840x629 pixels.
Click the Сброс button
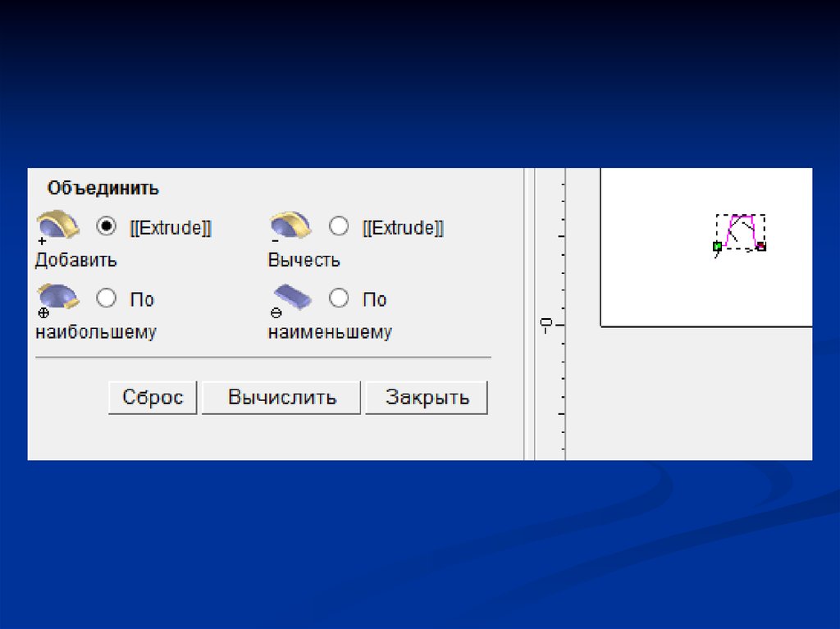tap(153, 398)
